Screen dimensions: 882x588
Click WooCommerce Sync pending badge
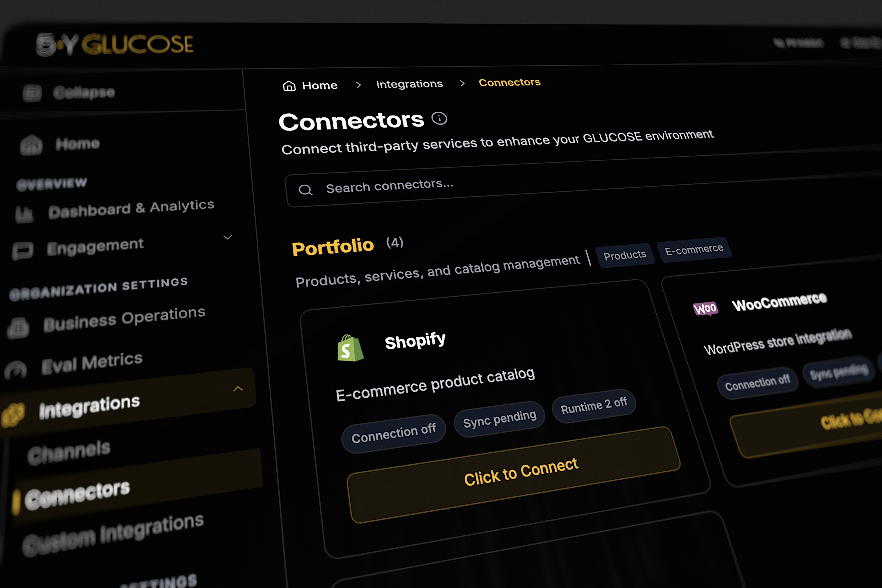(839, 372)
